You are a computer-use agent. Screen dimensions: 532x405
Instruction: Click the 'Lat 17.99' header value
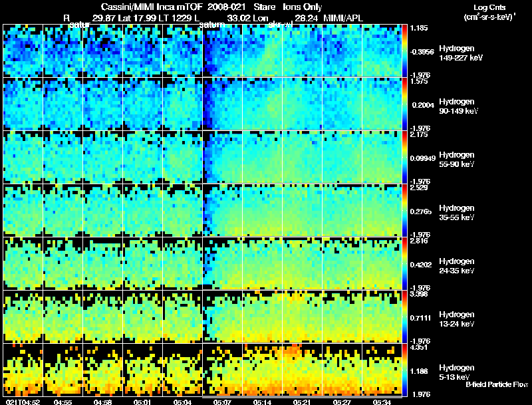tap(136, 19)
